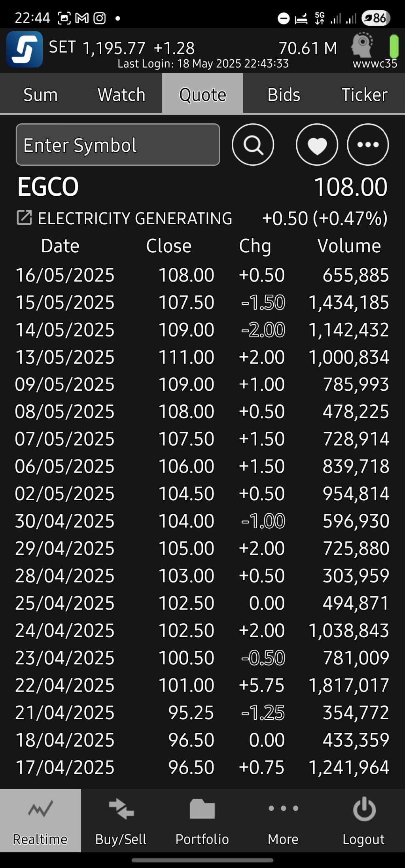The image size is (405, 868).
Task: Open the Portfolio folder icon
Action: click(202, 808)
